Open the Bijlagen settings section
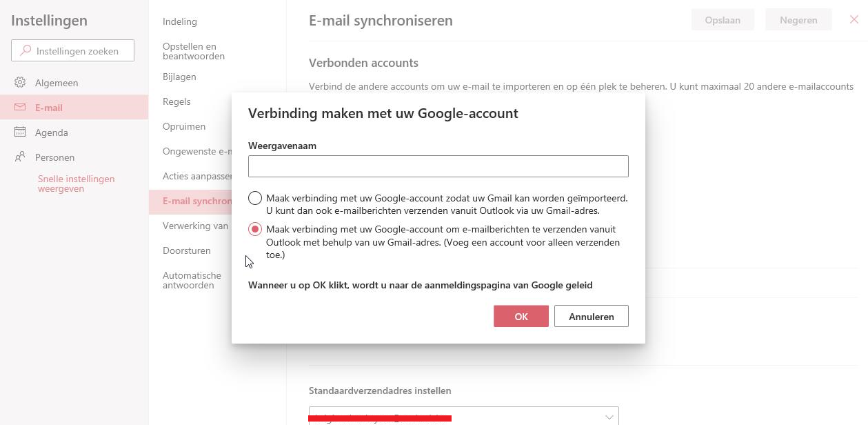 179,77
